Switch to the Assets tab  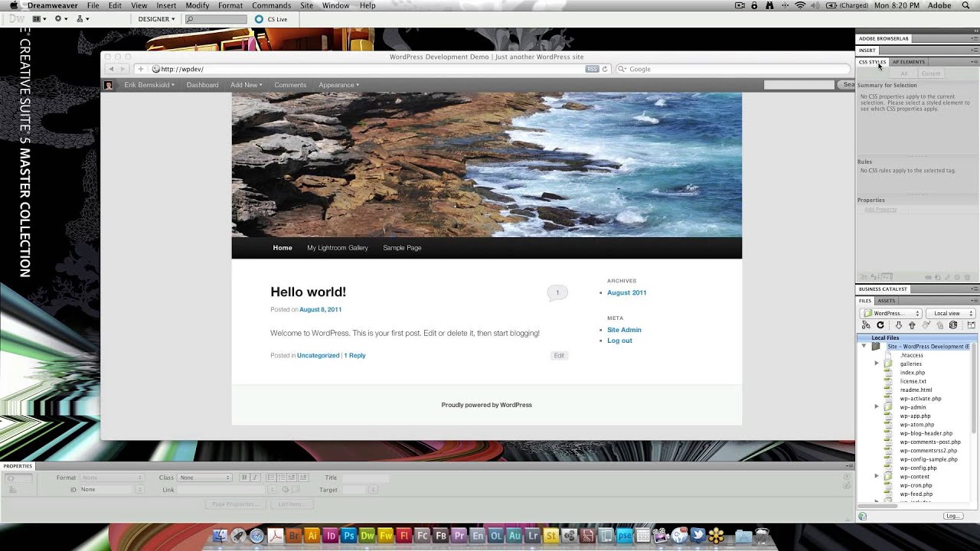[x=887, y=301]
